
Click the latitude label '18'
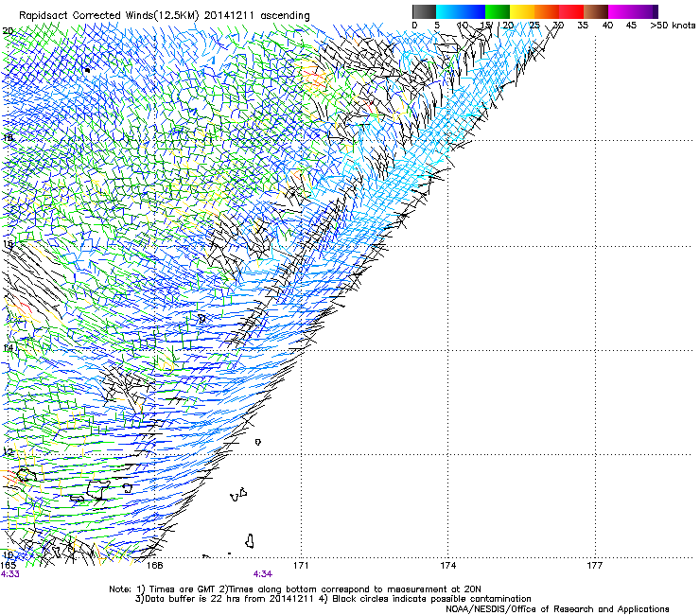8,137
